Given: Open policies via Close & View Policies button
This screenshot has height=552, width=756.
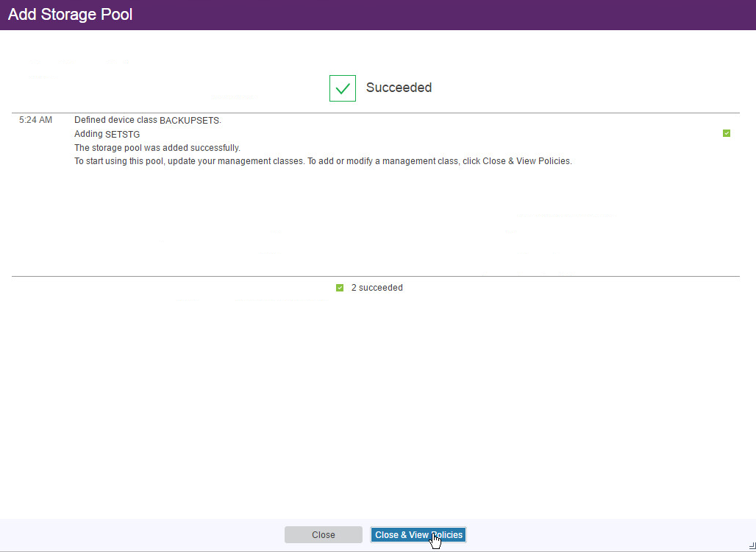Looking at the screenshot, I should click(x=418, y=535).
